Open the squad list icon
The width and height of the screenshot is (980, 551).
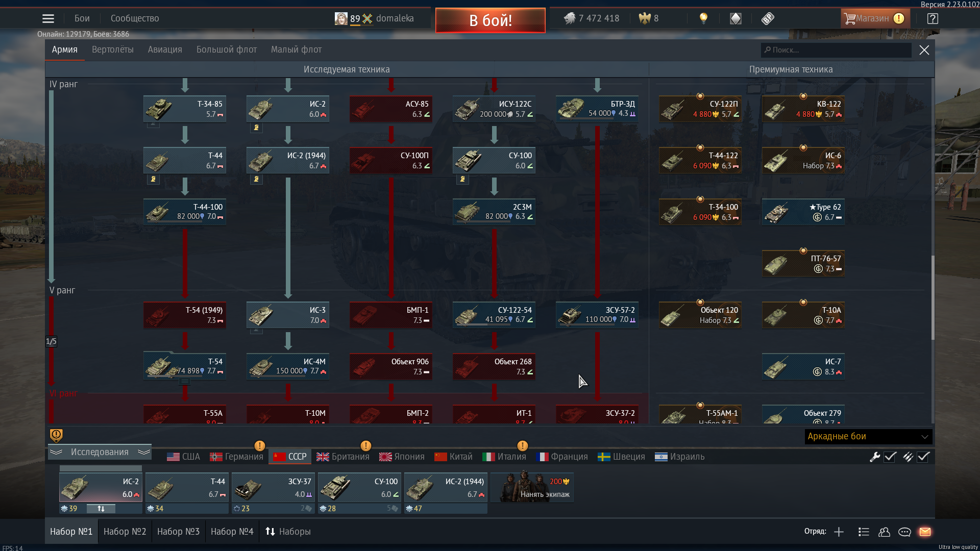864,532
